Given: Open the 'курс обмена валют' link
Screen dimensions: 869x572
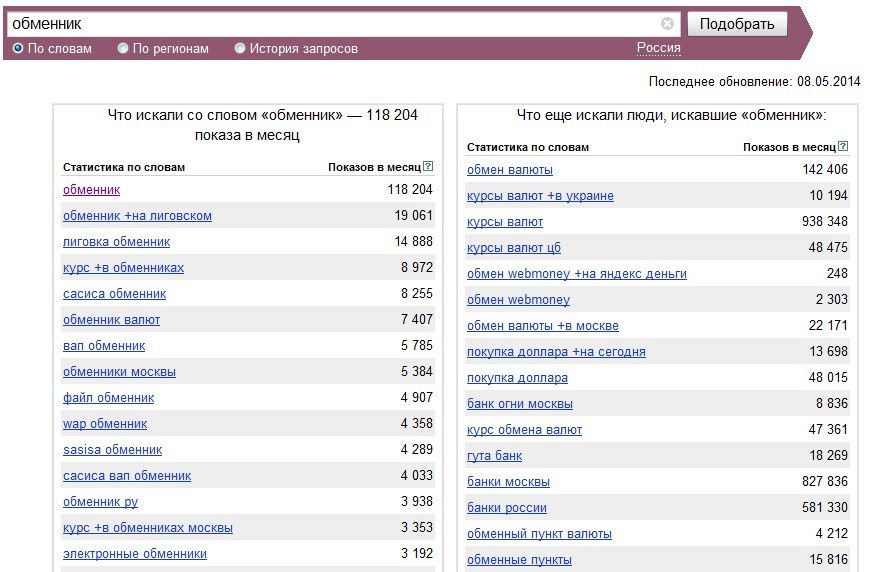Looking at the screenshot, I should (x=524, y=431).
